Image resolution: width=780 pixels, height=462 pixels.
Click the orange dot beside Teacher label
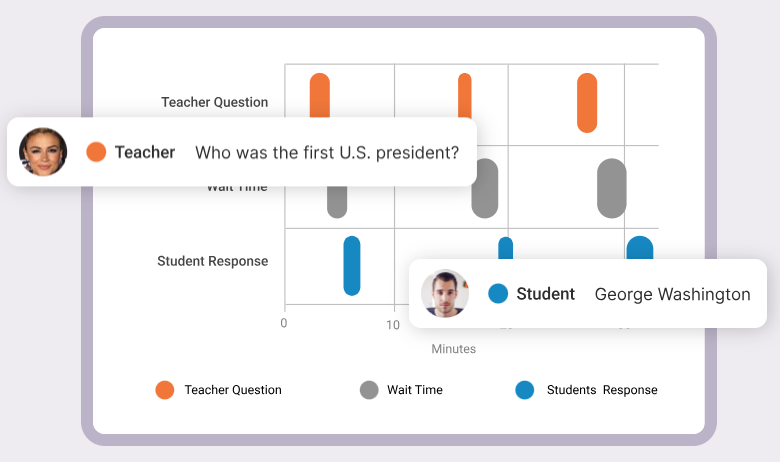tap(96, 152)
